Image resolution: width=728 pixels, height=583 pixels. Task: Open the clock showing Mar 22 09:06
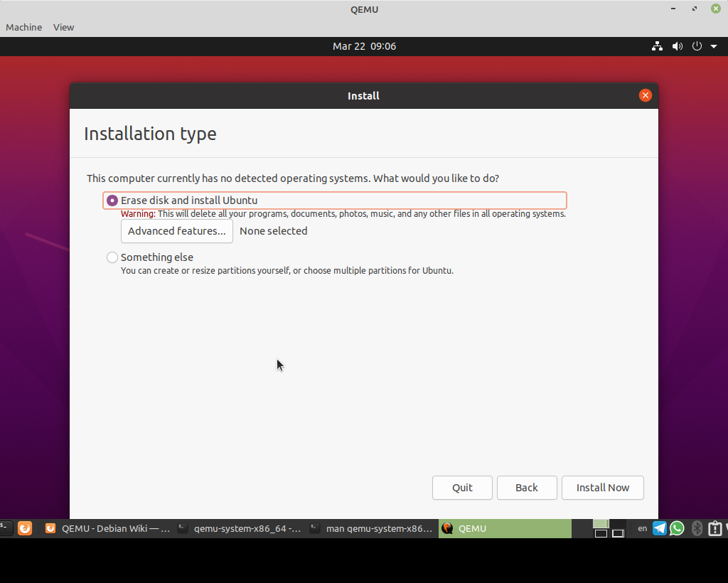pos(365,46)
